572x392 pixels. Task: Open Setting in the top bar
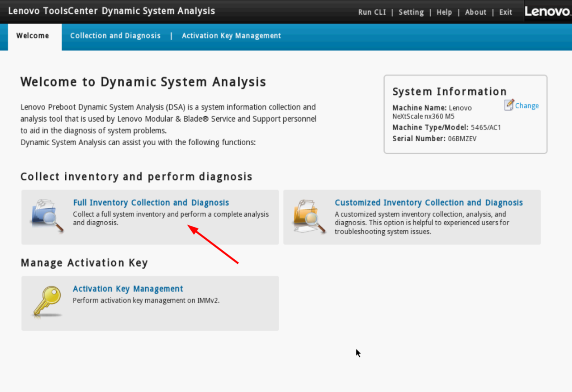tap(411, 12)
